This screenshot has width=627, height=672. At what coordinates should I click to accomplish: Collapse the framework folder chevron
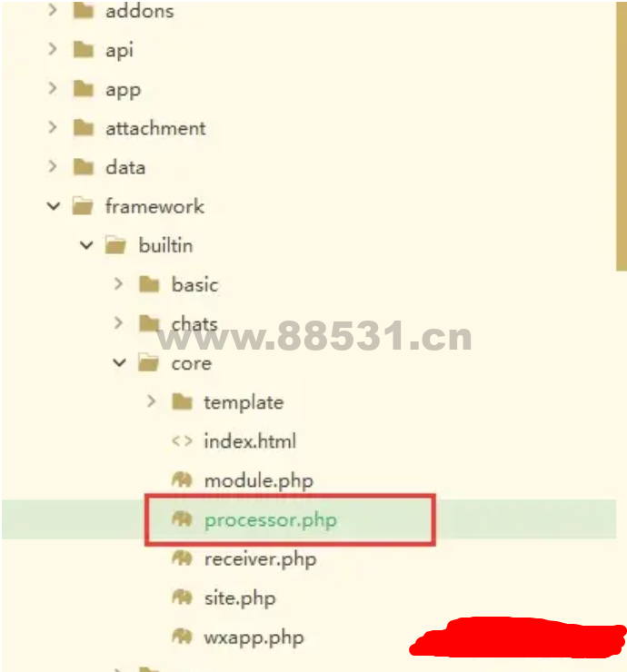[54, 206]
